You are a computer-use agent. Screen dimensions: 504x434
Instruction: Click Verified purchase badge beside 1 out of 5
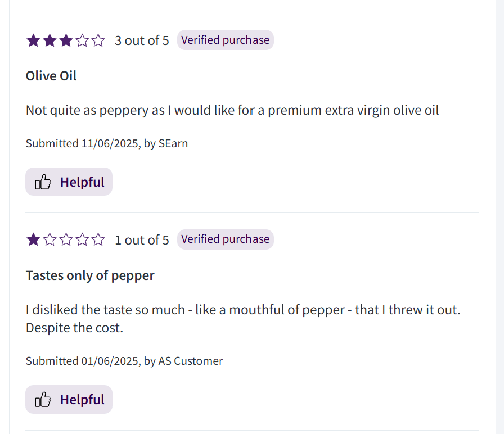click(226, 239)
